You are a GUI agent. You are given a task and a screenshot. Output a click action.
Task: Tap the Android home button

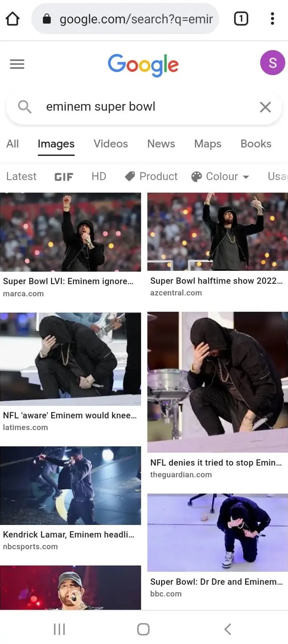coord(143,629)
